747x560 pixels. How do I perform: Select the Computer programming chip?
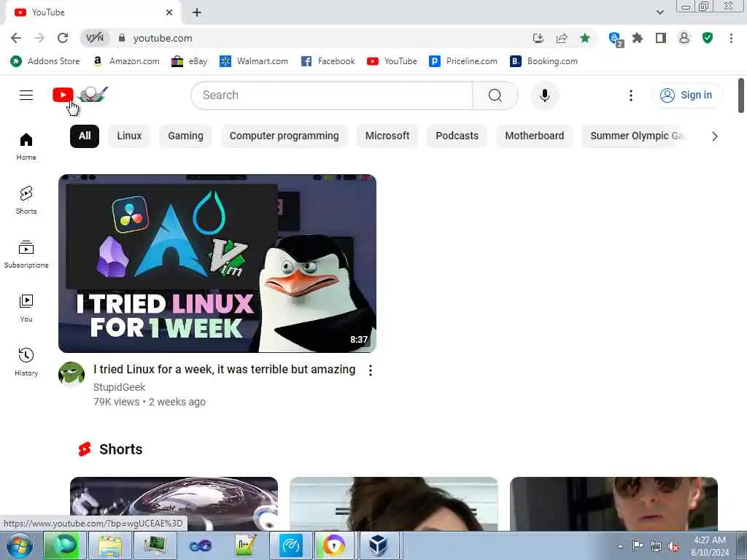[x=284, y=136]
